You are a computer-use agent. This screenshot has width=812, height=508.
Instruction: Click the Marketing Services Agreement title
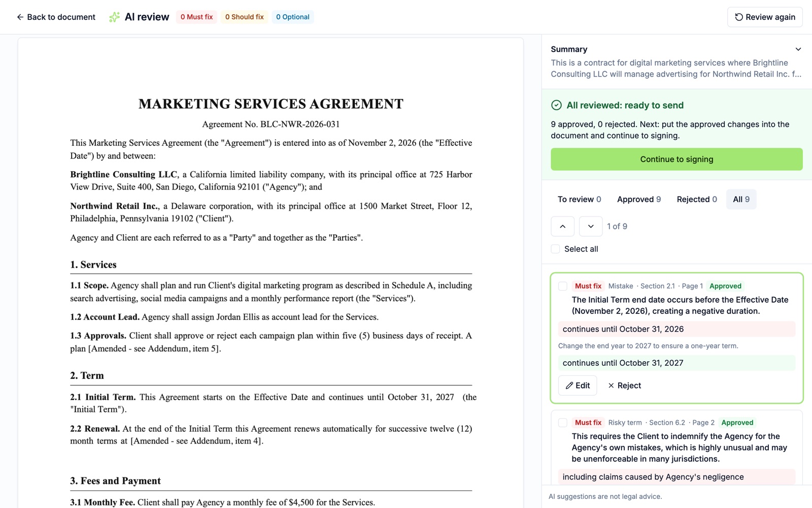click(x=271, y=104)
